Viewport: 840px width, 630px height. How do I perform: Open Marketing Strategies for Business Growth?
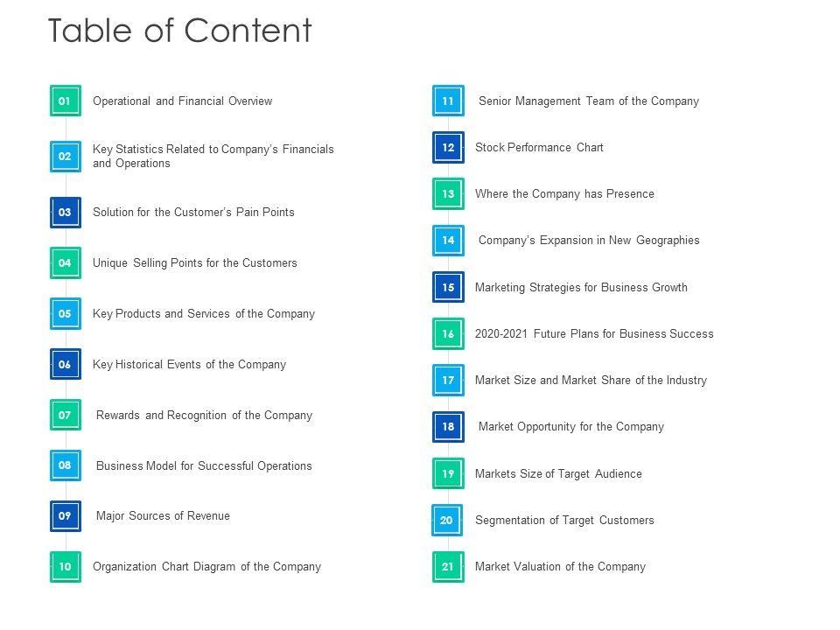coord(581,288)
